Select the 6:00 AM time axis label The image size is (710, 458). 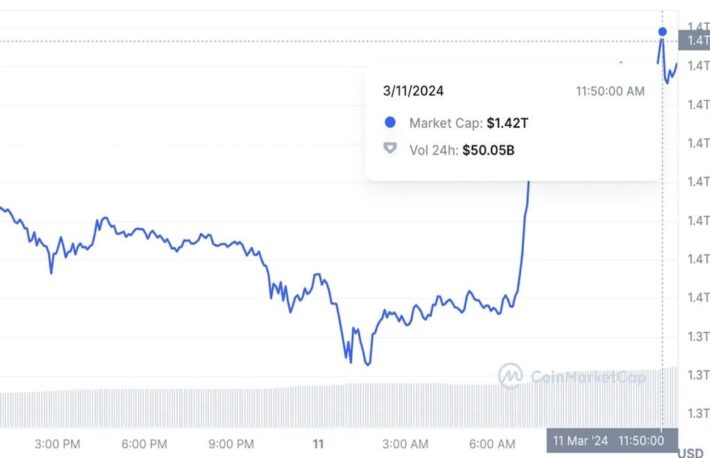pyautogui.click(x=493, y=443)
